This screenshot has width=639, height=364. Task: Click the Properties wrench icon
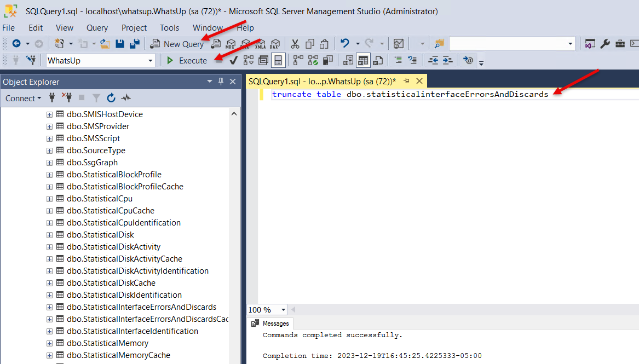[605, 44]
